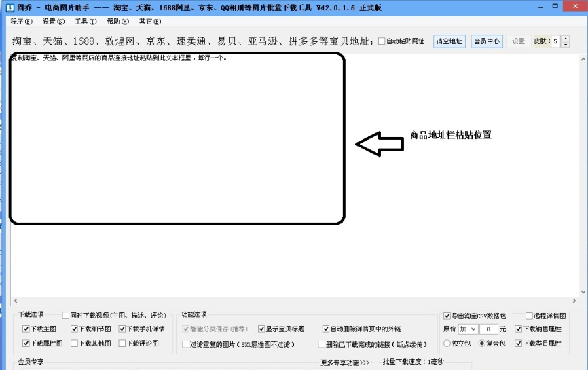
Task: Click the 功能选项 group label
Action: pos(194,314)
